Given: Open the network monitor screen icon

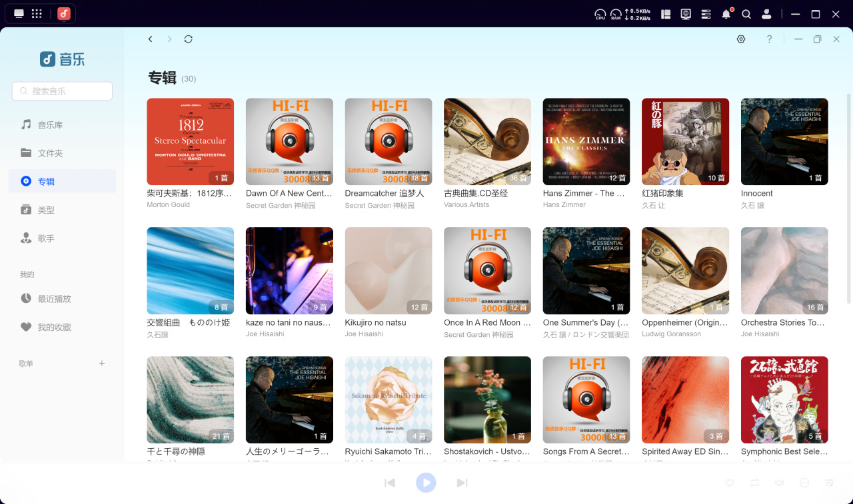Looking at the screenshot, I should (686, 14).
